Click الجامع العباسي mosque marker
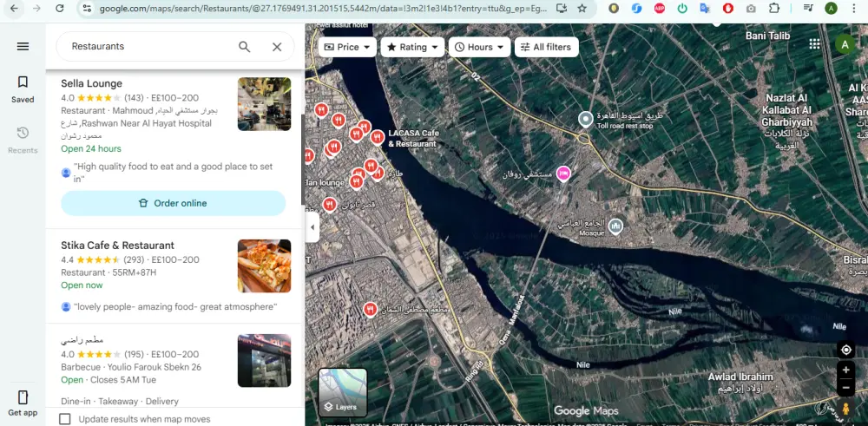This screenshot has width=868, height=426. (x=615, y=226)
